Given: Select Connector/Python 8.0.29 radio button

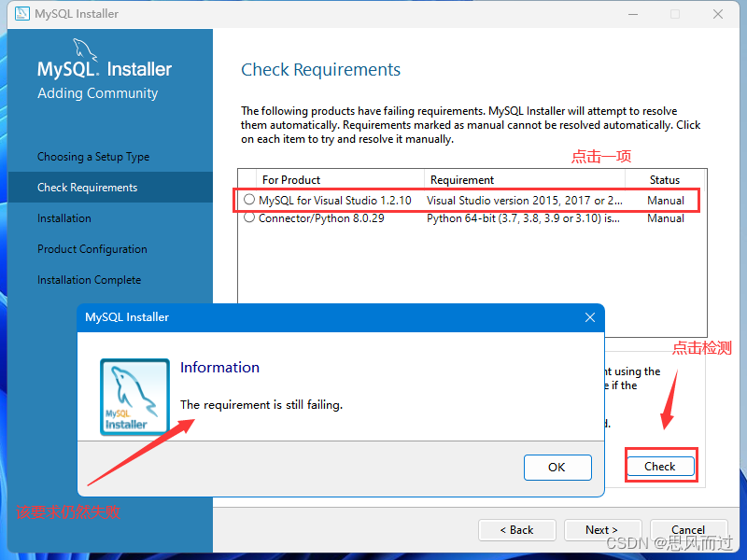Looking at the screenshot, I should pyautogui.click(x=249, y=217).
